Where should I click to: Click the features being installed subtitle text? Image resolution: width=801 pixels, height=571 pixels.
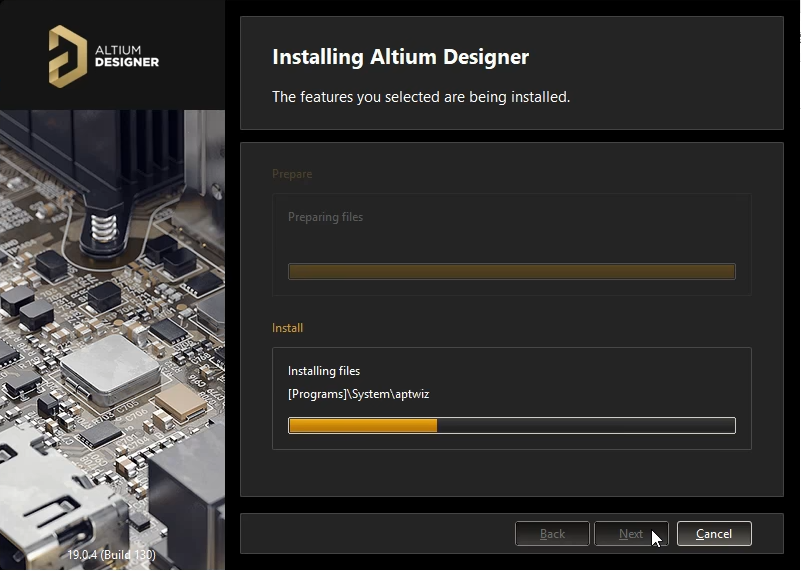click(421, 97)
